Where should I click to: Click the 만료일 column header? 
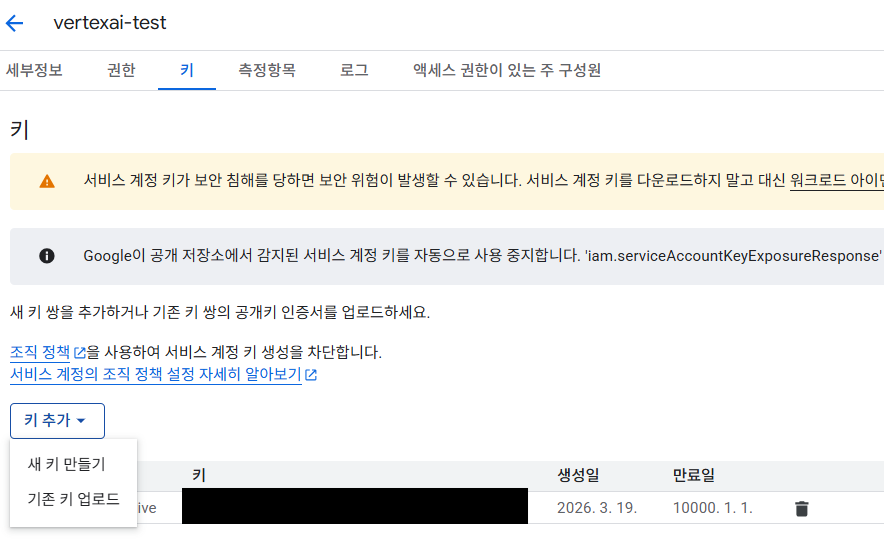pos(694,474)
